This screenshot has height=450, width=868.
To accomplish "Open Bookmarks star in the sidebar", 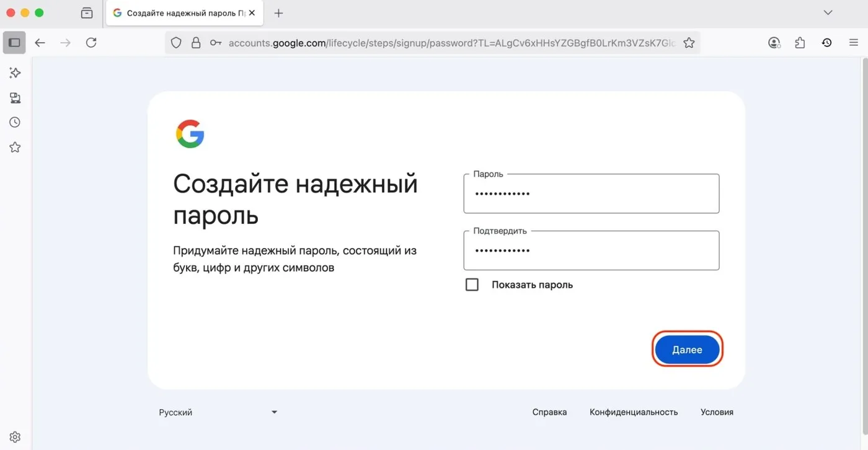I will [15, 148].
